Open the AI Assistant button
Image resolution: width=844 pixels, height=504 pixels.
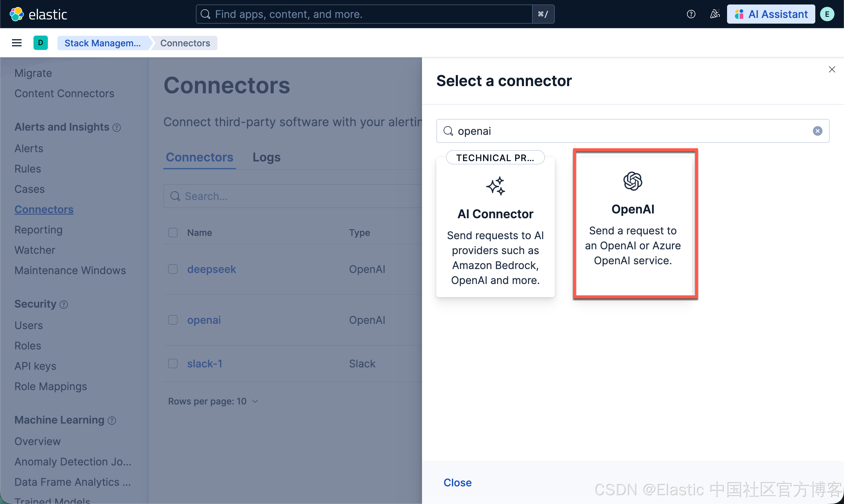coord(771,14)
